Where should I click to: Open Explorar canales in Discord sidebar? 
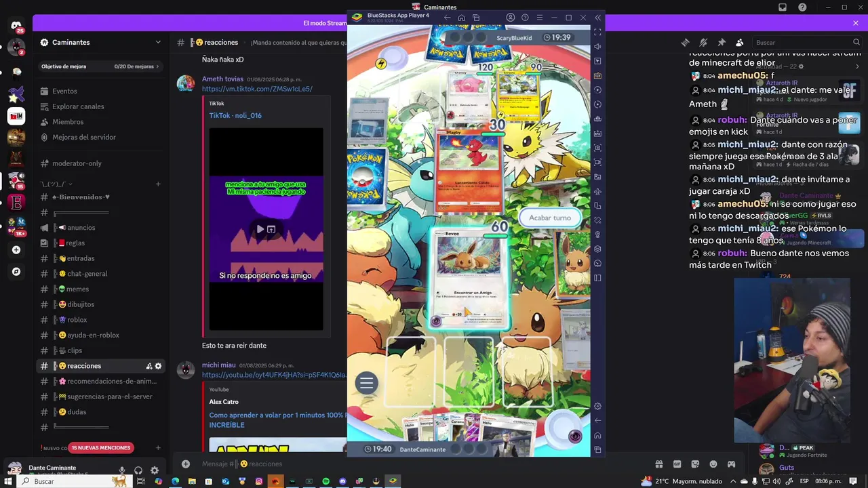click(100, 106)
